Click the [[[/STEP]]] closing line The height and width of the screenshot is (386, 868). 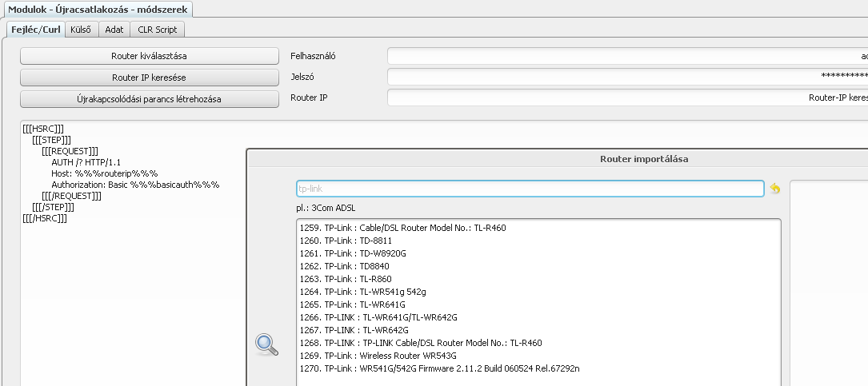pyautogui.click(x=53, y=207)
